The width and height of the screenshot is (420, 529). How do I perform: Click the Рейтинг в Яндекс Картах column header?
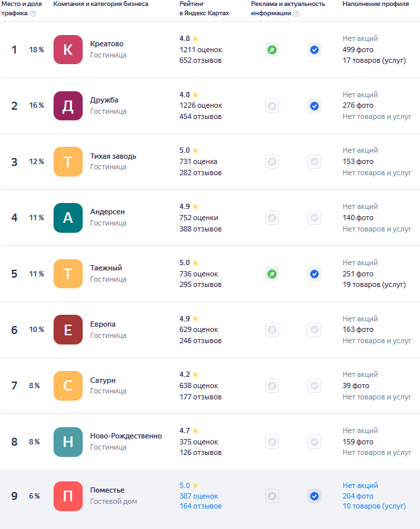204,9
